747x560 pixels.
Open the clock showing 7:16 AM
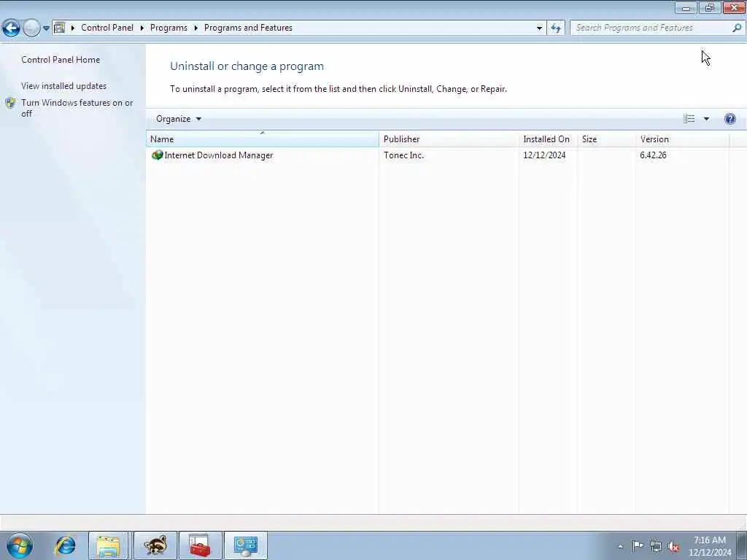[709, 545]
